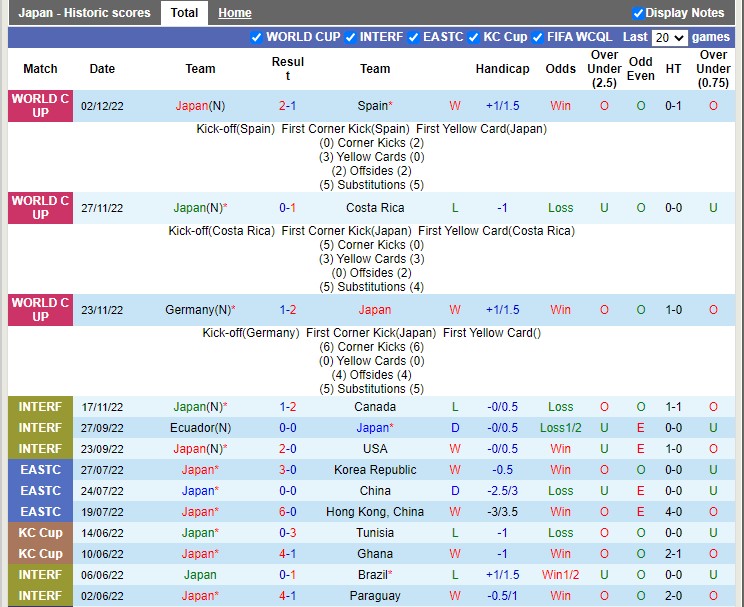Open the 1-2 result of Germany match
The image size is (744, 607).
tap(288, 310)
